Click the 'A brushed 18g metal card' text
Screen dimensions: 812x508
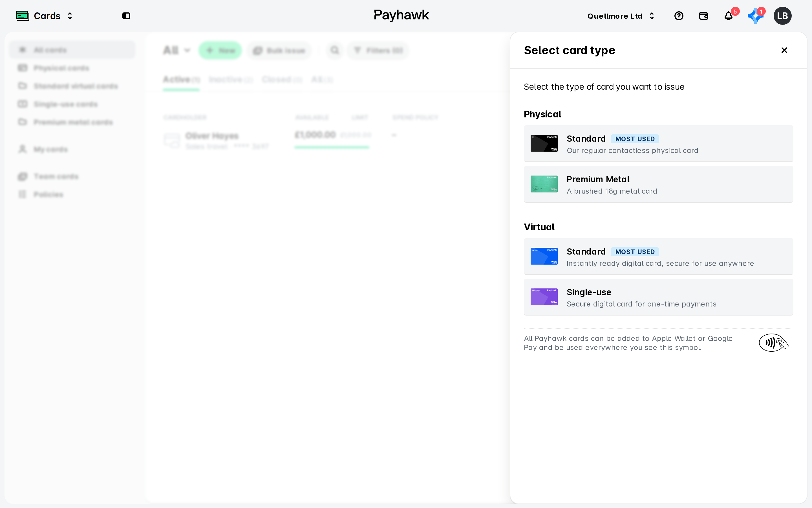point(612,191)
